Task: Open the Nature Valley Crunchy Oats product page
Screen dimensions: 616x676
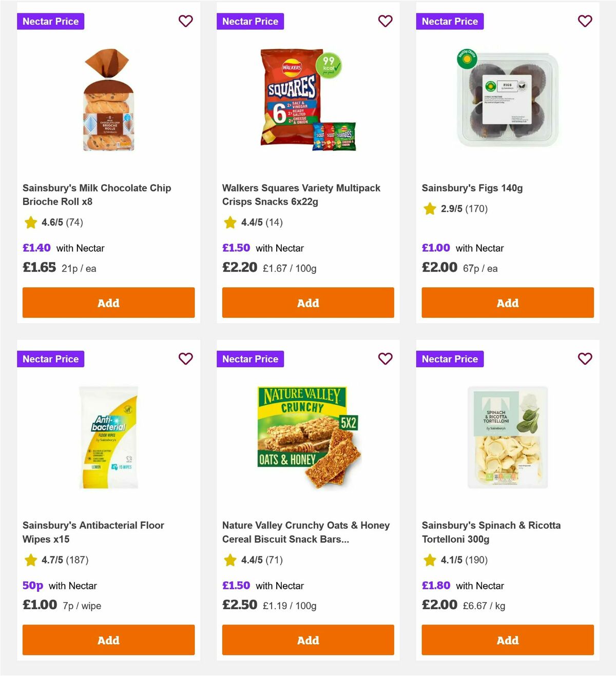Action: [x=305, y=532]
